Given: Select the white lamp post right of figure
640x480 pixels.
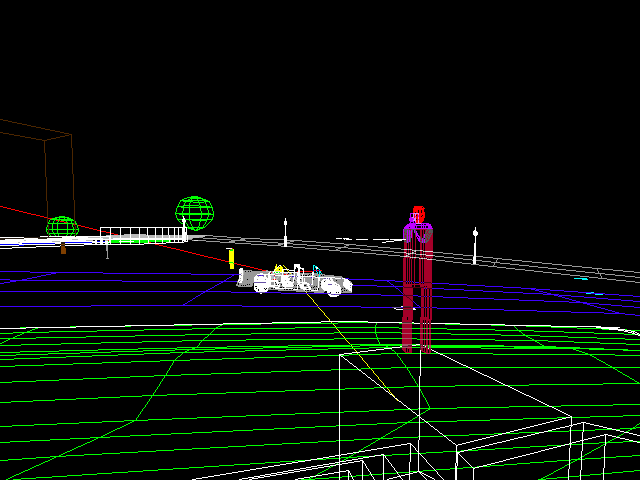Looking at the screenshot, I should (475, 245).
